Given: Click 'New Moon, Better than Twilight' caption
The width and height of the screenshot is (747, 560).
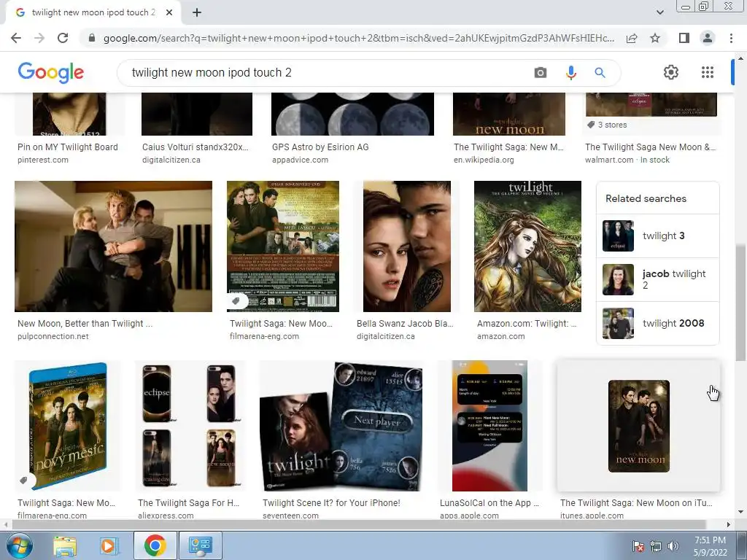Looking at the screenshot, I should click(85, 323).
